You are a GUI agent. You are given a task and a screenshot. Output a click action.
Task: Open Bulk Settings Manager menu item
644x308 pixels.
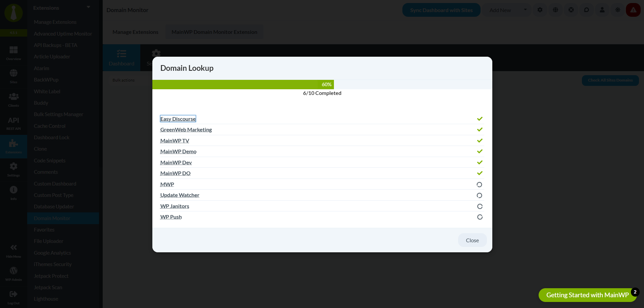coord(58,114)
